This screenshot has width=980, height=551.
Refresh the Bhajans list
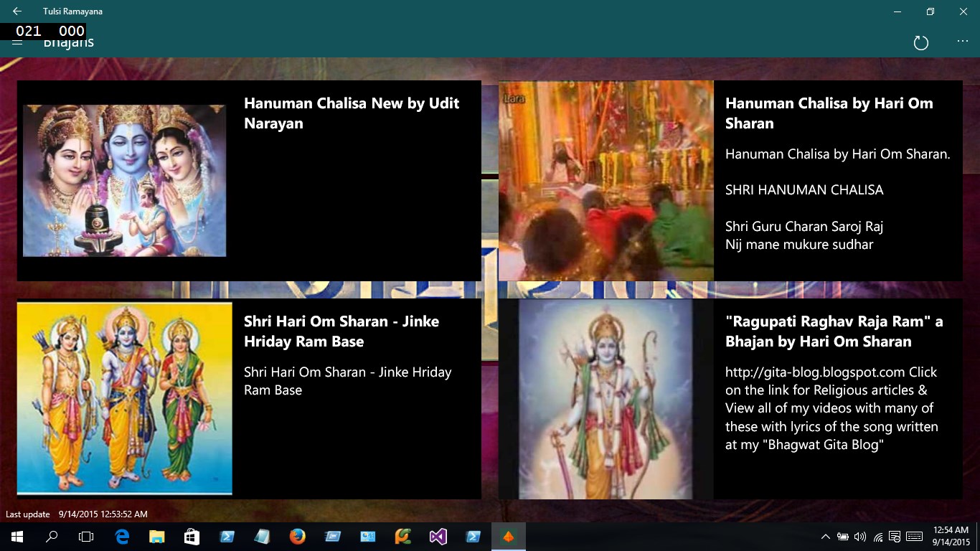pos(921,43)
